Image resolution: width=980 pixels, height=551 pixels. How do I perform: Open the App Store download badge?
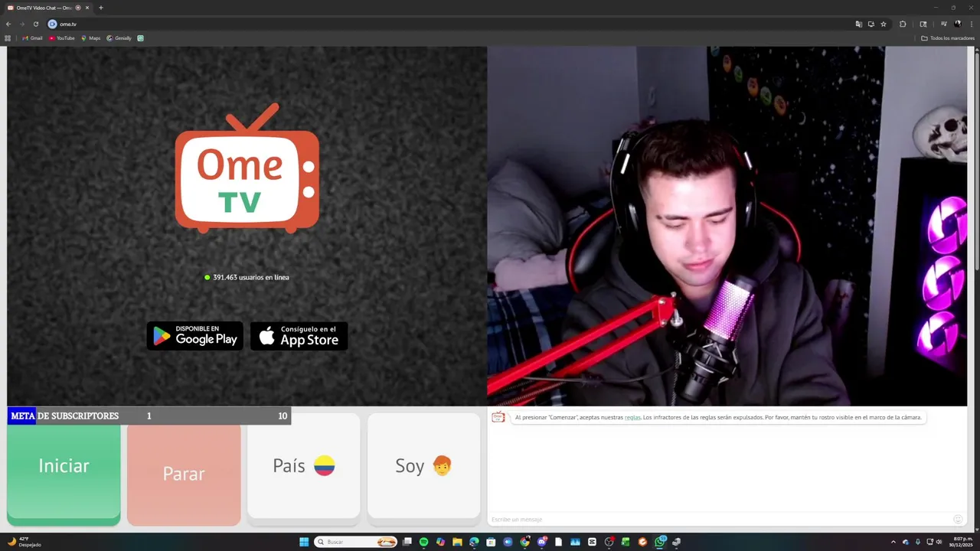point(299,336)
